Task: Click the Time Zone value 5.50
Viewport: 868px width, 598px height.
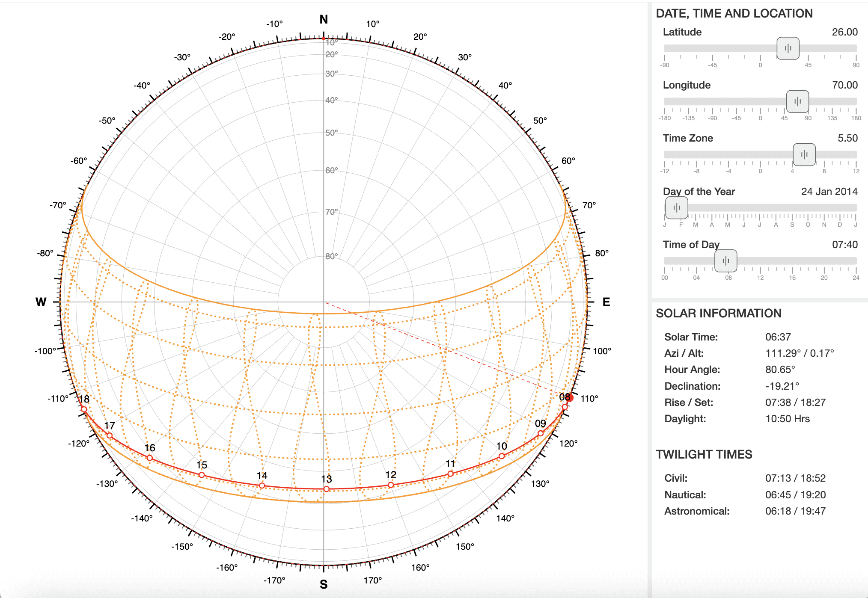Action: pyautogui.click(x=847, y=138)
